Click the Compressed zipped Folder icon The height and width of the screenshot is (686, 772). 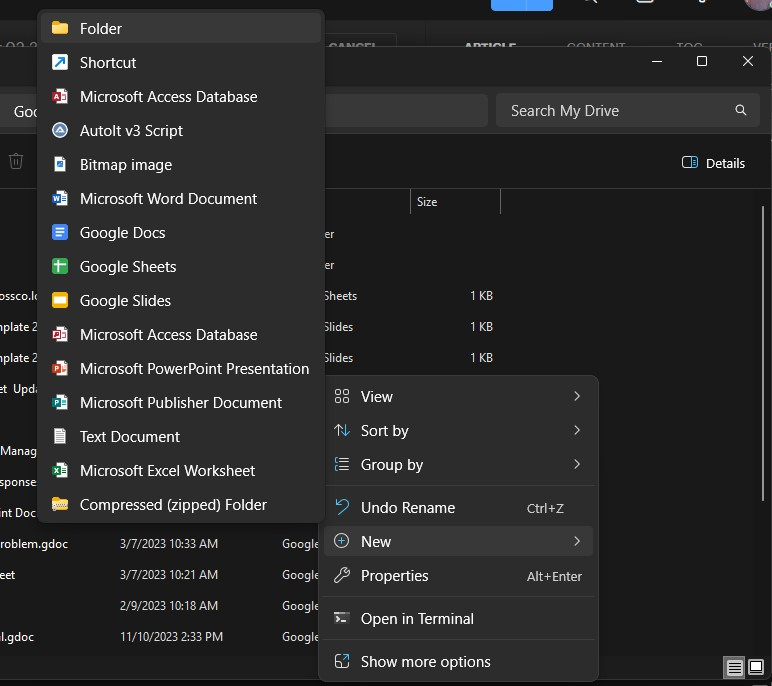[x=60, y=504]
